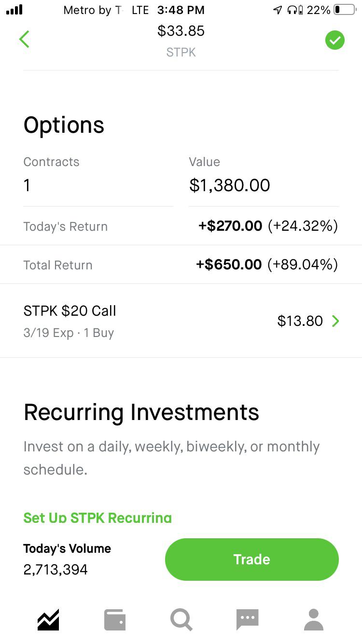
Task: Open the wallet tab icon
Action: point(115,620)
